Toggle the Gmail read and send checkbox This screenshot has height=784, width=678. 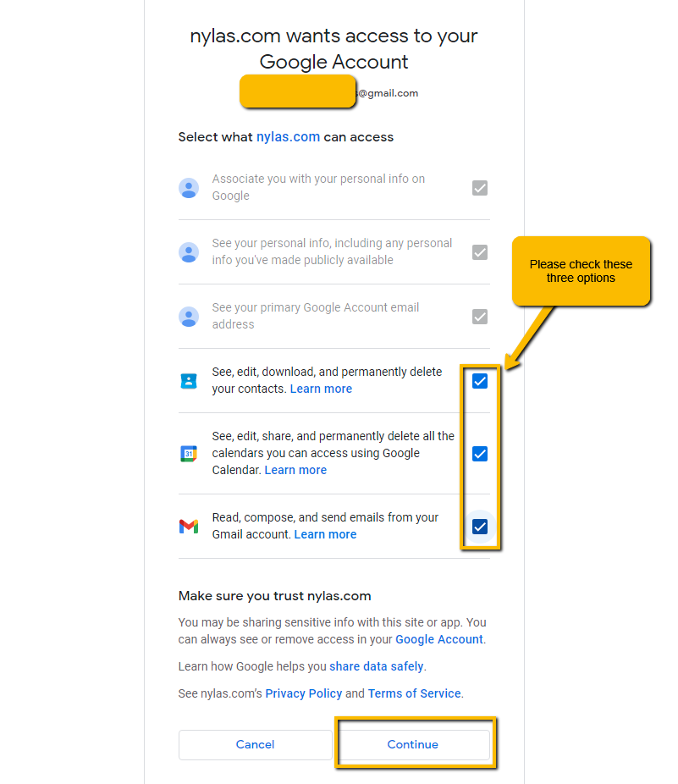point(479,527)
